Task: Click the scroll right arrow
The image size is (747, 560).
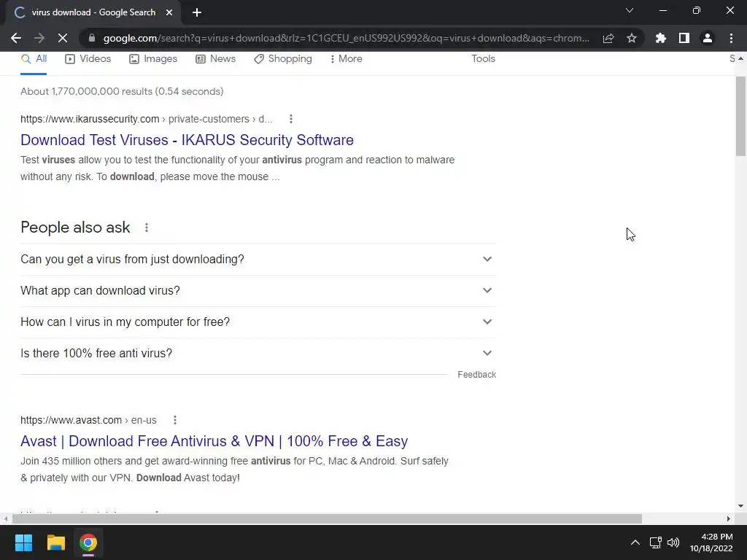Action: pyautogui.click(x=729, y=518)
